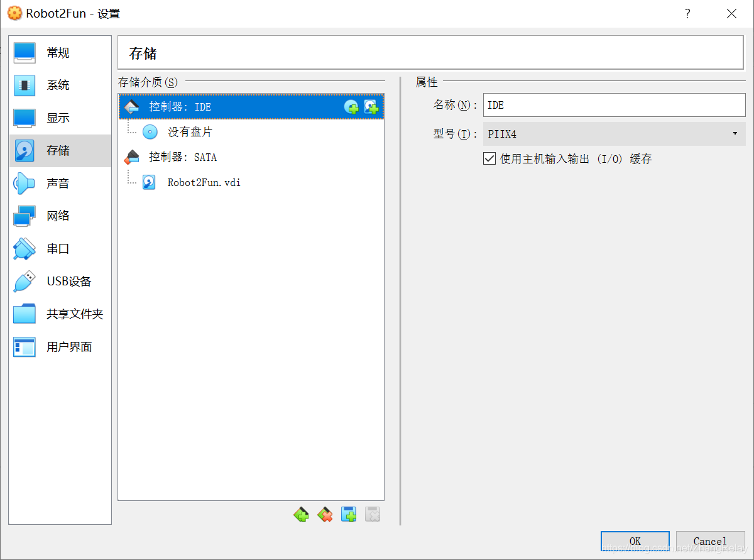This screenshot has height=560, width=754.
Task: Click the 声音 speaker icon
Action: pos(25,184)
